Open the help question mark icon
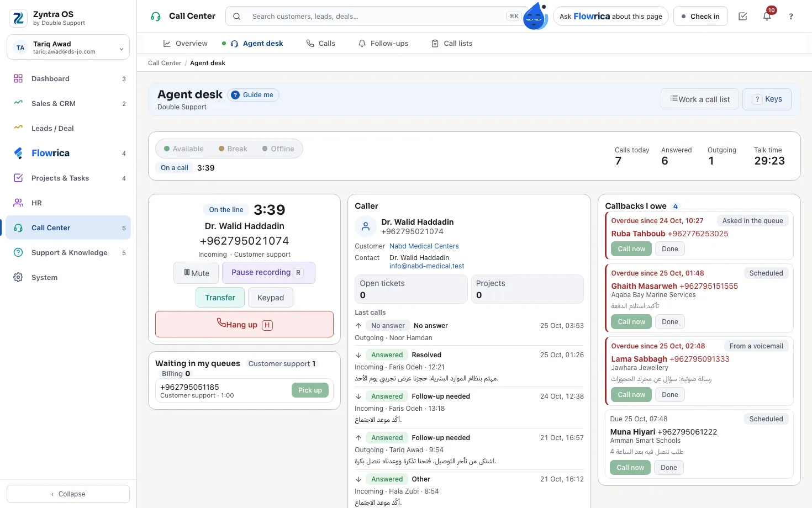Image resolution: width=812 pixels, height=508 pixels. 791,17
